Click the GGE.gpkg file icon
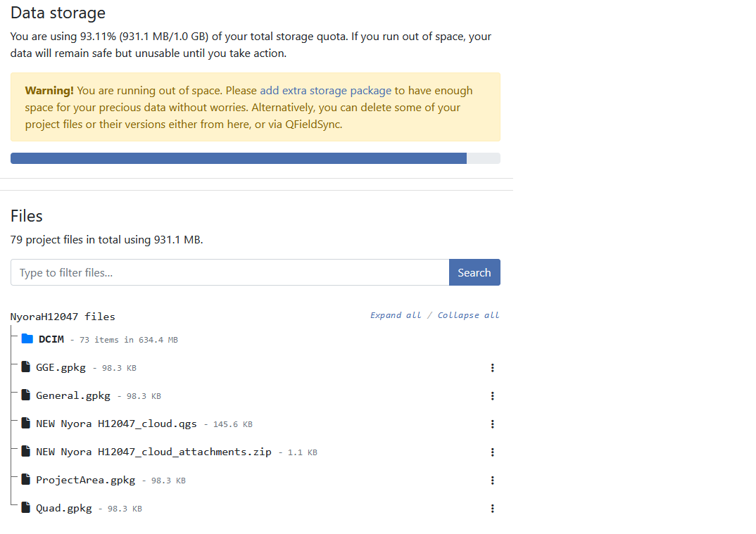Image resolution: width=756 pixels, height=534 pixels. point(26,367)
